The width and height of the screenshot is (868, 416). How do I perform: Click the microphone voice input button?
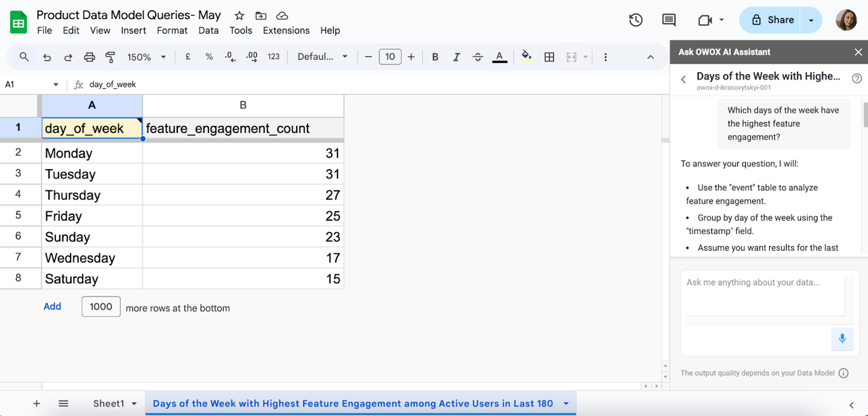pos(842,338)
